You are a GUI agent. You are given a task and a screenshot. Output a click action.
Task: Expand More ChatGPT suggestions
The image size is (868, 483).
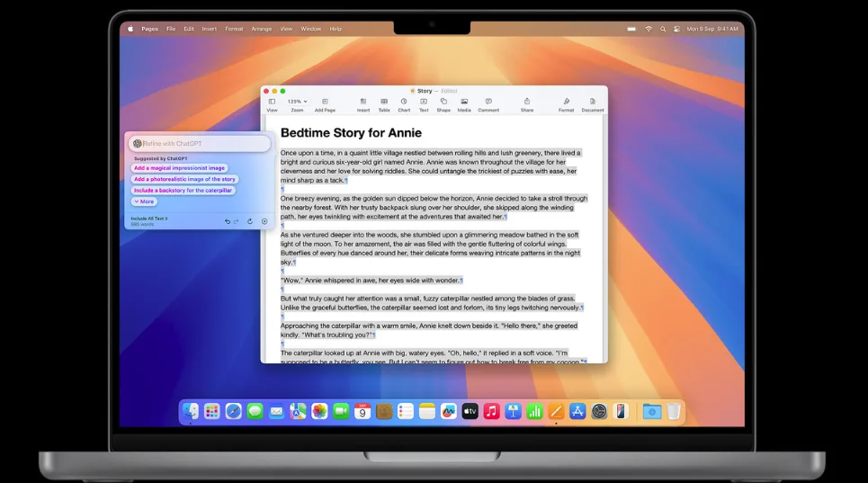tap(144, 201)
